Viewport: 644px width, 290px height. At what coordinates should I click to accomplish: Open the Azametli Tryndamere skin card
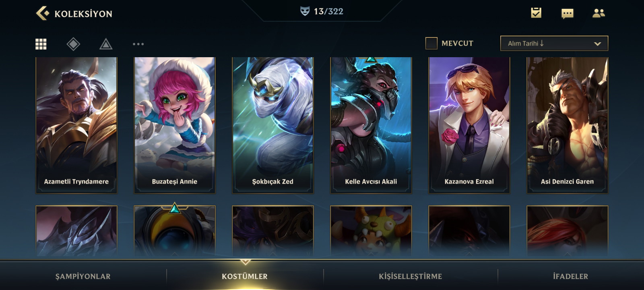pos(76,125)
